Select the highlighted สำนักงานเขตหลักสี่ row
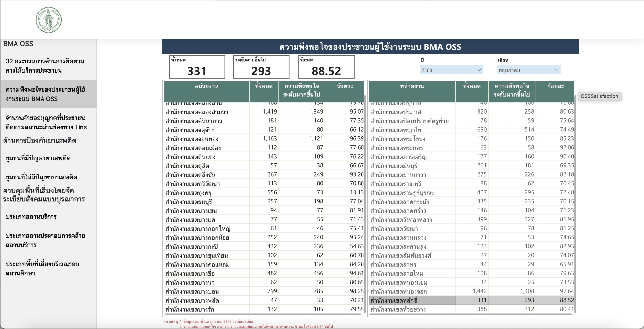Image resolution: width=644 pixels, height=329 pixels. tap(472, 300)
